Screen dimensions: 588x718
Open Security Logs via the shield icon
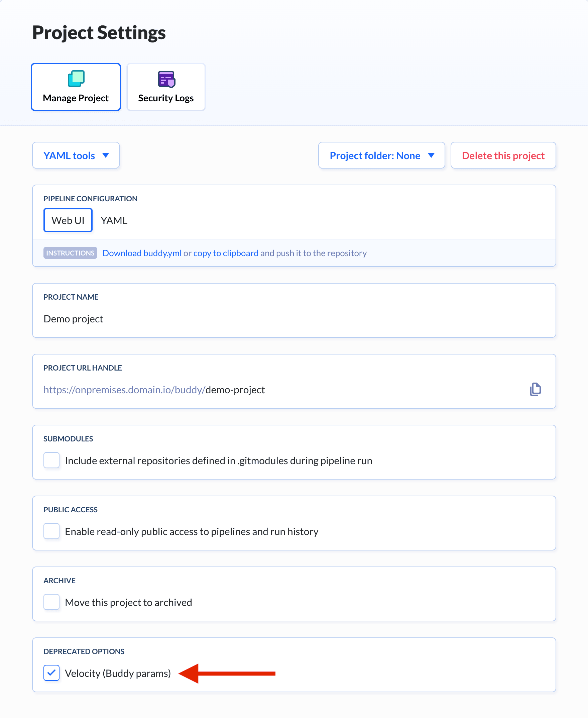(165, 79)
